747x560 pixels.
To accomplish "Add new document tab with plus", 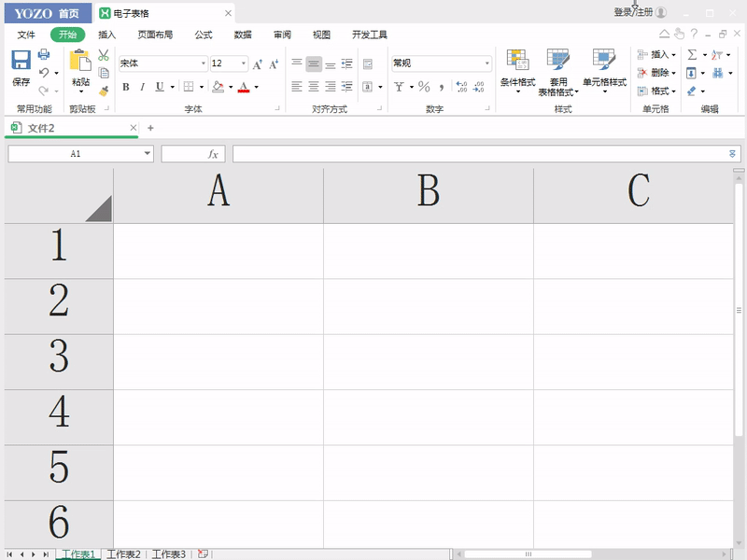I will [150, 128].
